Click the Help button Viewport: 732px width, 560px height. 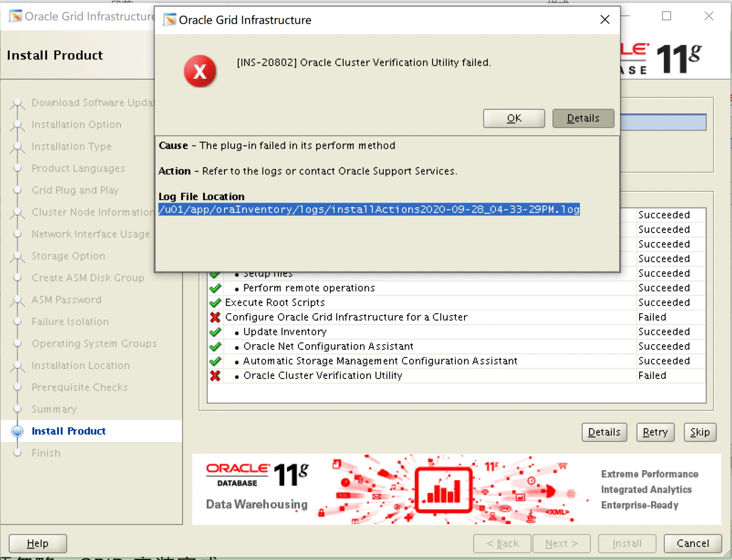click(38, 543)
